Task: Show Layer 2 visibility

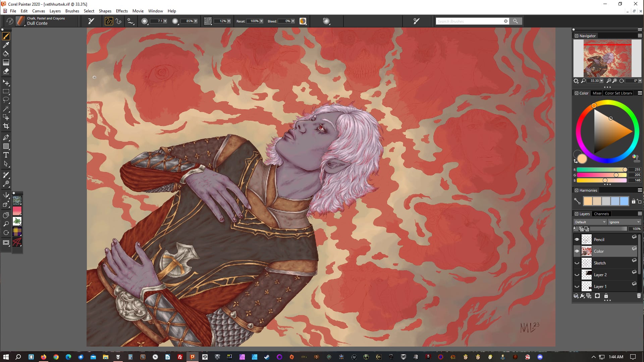Action: coord(577,275)
